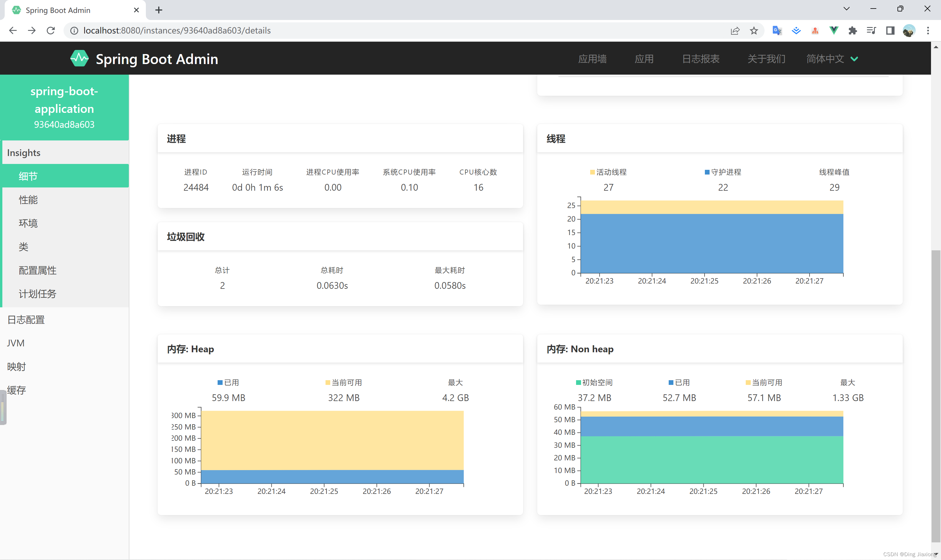The height and width of the screenshot is (560, 941).
Task: Open the red sitemap extension icon
Action: click(x=815, y=31)
